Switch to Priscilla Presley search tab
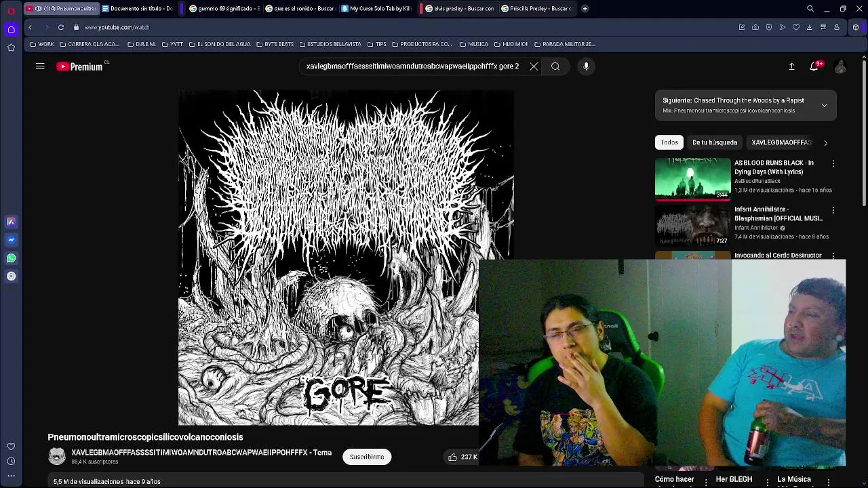 coord(537,9)
